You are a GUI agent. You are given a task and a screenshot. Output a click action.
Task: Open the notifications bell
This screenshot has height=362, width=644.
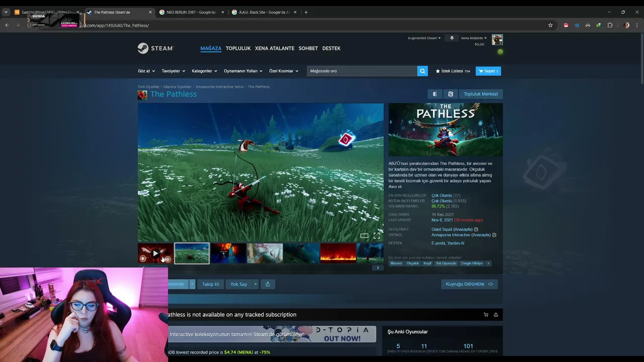click(x=452, y=38)
